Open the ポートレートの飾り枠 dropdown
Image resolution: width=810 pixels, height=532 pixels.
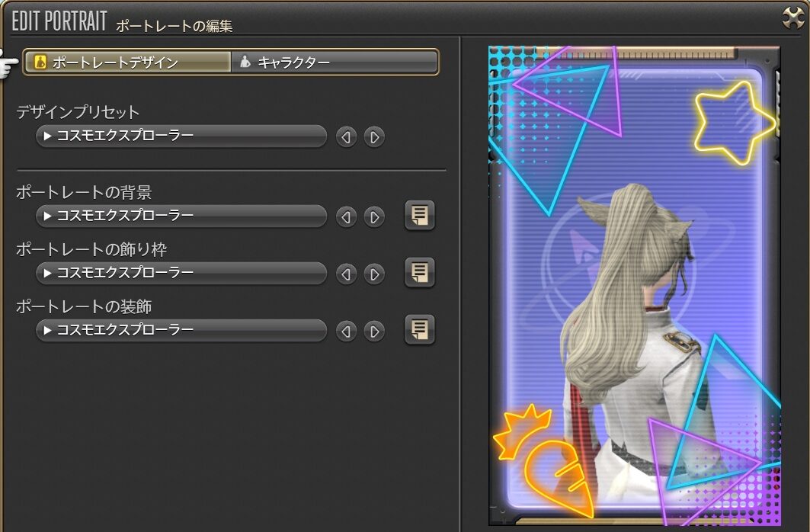pyautogui.click(x=181, y=273)
